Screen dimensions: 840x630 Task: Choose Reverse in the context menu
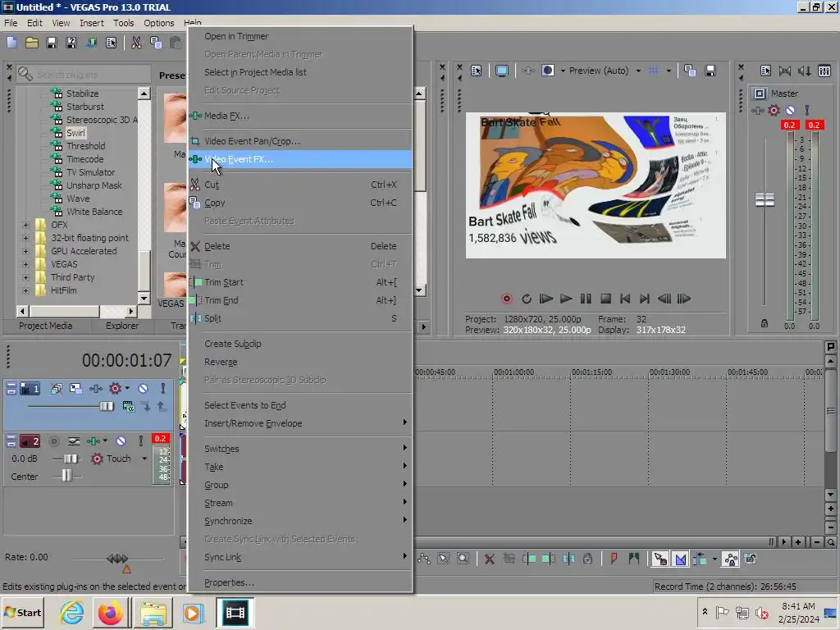(301, 362)
